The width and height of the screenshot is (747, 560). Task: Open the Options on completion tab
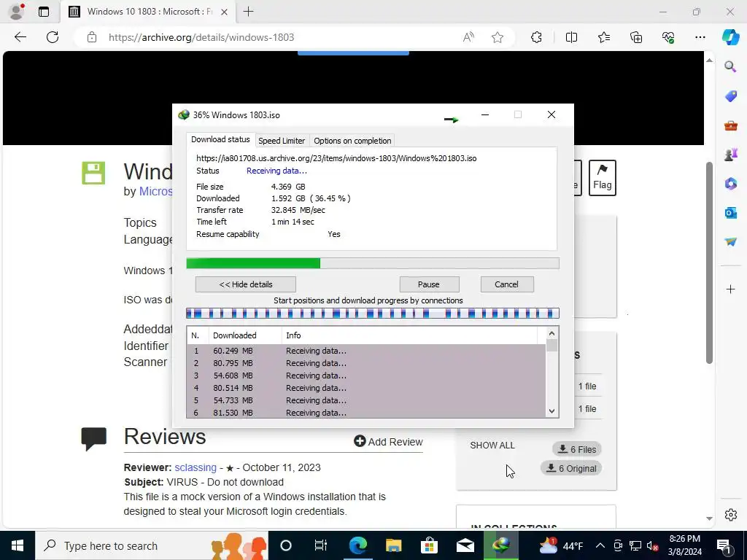[352, 141]
